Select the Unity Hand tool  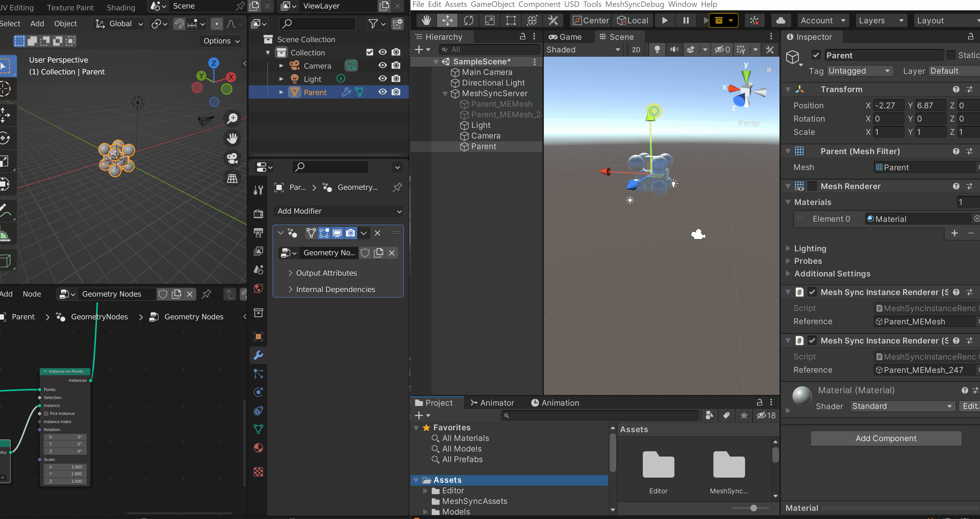pyautogui.click(x=426, y=21)
